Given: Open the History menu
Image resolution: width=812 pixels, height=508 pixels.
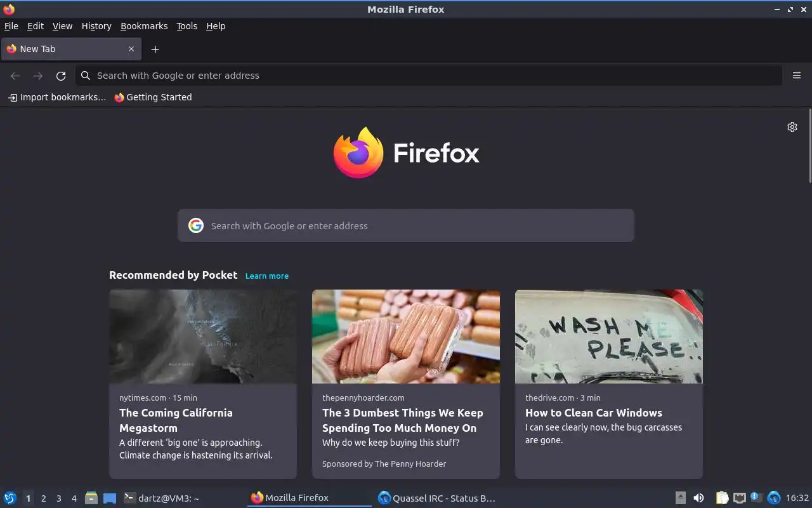Looking at the screenshot, I should 96,26.
